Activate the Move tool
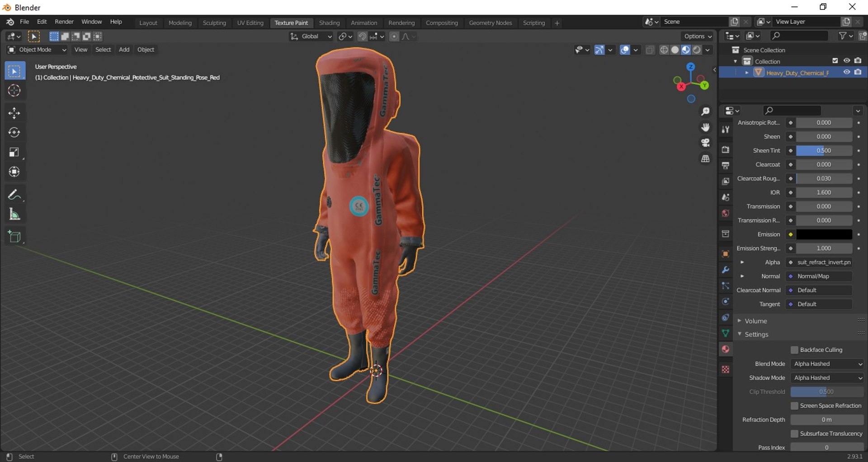Viewport: 868px width, 462px height. (x=14, y=113)
